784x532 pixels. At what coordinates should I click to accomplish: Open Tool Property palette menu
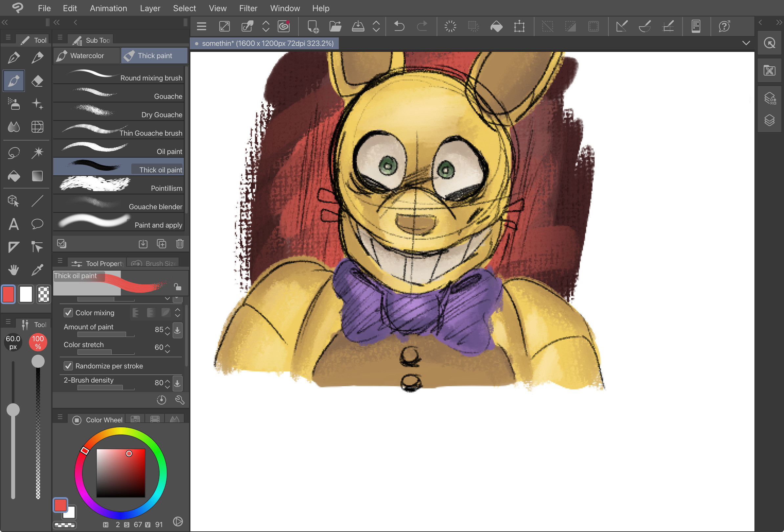click(60, 260)
